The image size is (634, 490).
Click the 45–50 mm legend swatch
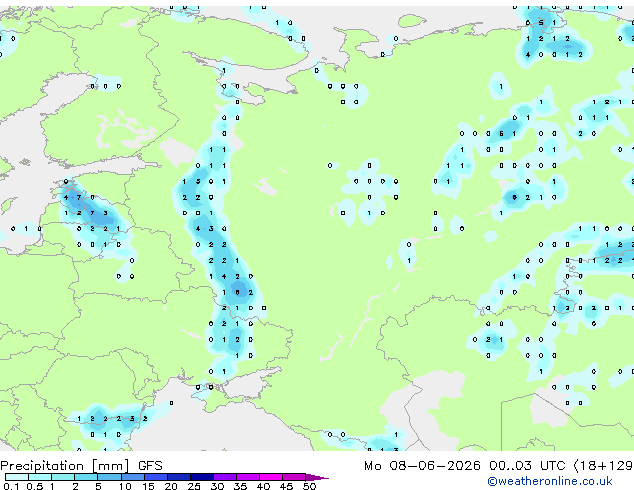tap(294, 477)
